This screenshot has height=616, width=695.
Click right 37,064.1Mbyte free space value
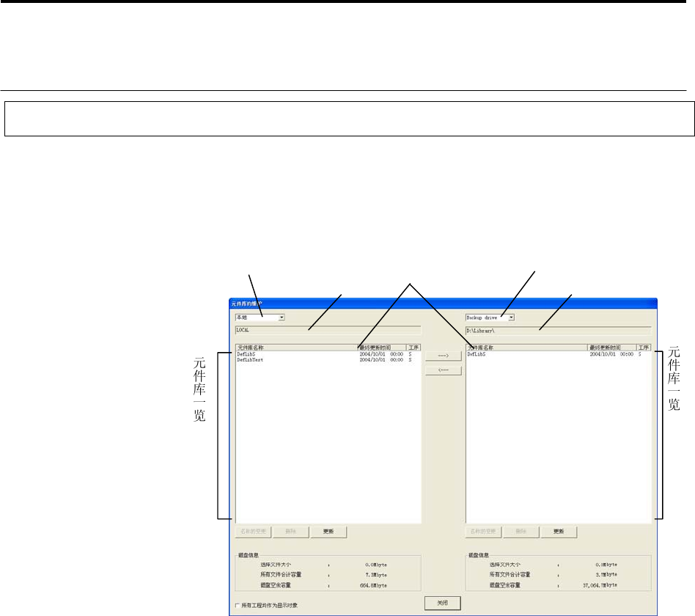(600, 585)
